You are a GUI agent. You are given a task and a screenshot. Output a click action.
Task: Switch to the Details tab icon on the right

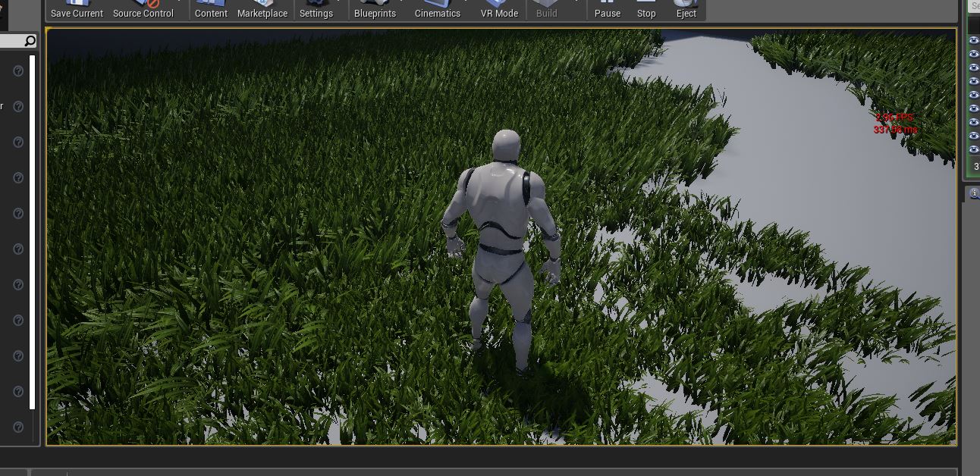coord(975,193)
